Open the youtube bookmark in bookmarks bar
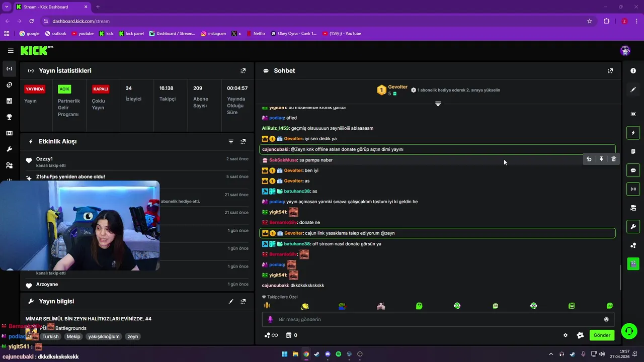This screenshot has height=362, width=644. coord(83,34)
